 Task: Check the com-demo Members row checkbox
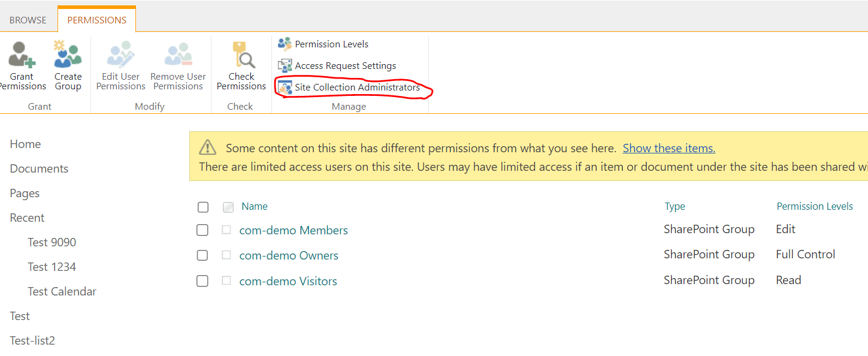(x=202, y=230)
